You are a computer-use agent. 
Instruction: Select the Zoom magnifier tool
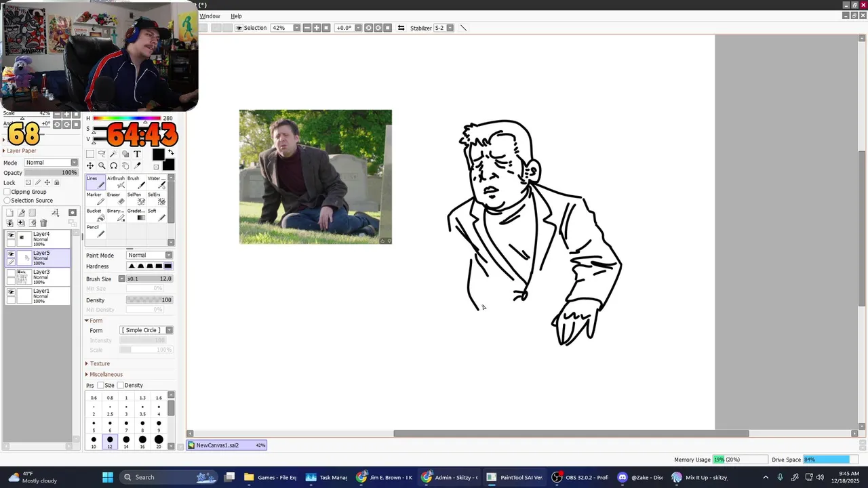pyautogui.click(x=102, y=165)
